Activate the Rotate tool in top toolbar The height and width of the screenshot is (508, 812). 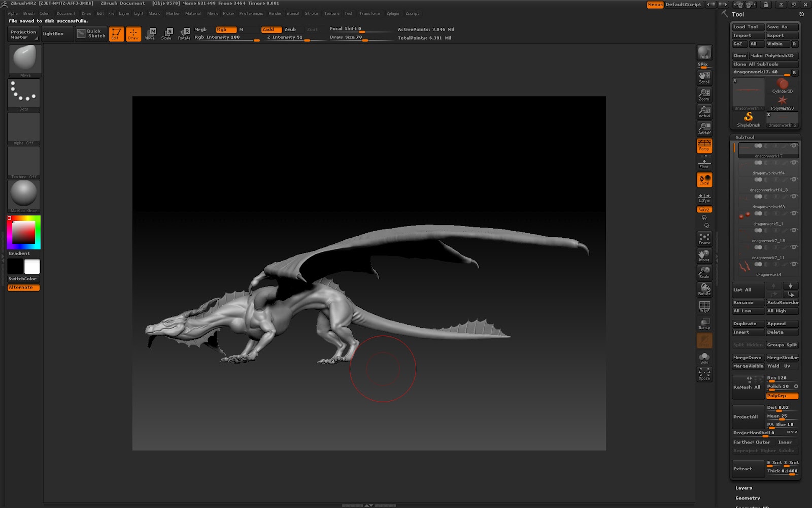tap(184, 34)
